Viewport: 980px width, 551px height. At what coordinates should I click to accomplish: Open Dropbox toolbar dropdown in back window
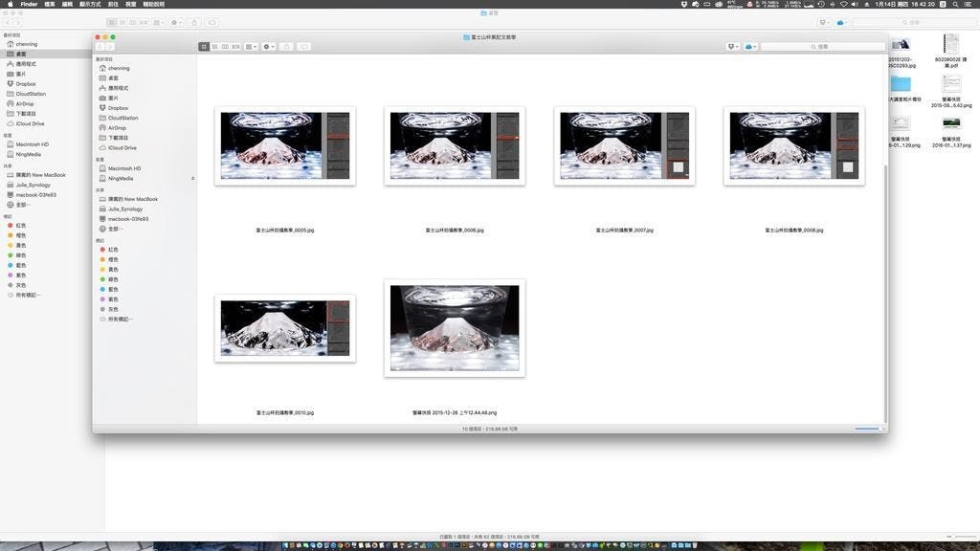825,23
